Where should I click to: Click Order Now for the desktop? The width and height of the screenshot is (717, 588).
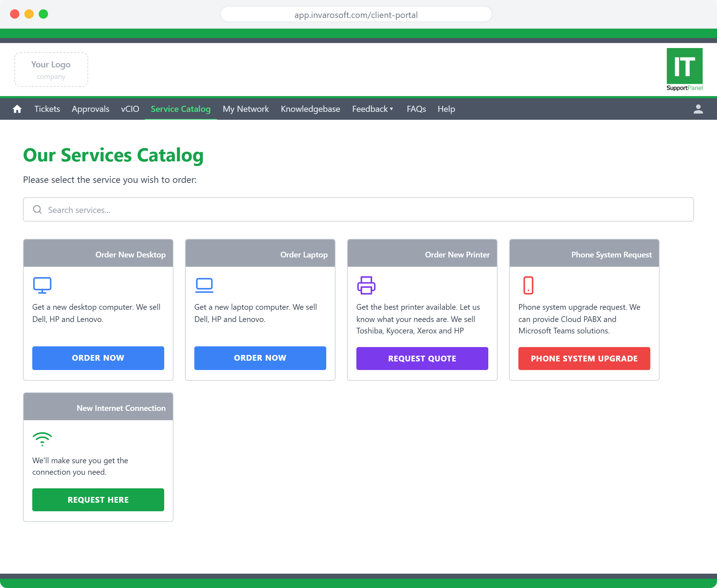[98, 358]
